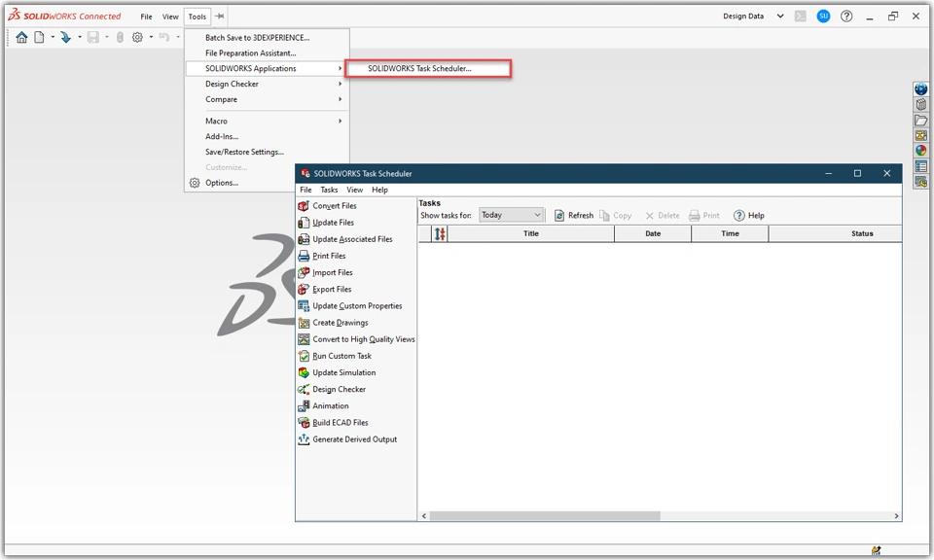The width and height of the screenshot is (934, 560).
Task: Expand the Undo dropdown arrow
Action: point(177,38)
